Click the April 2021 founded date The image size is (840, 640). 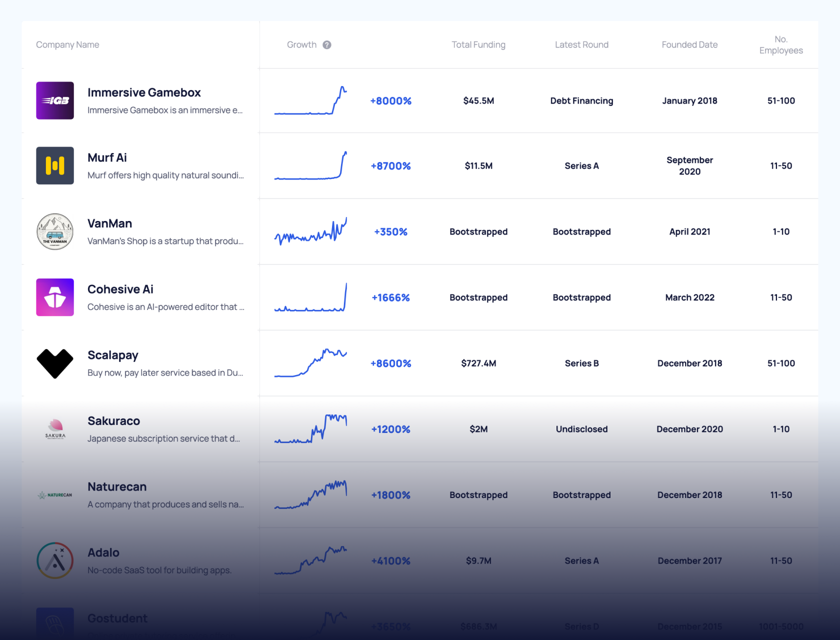point(689,232)
